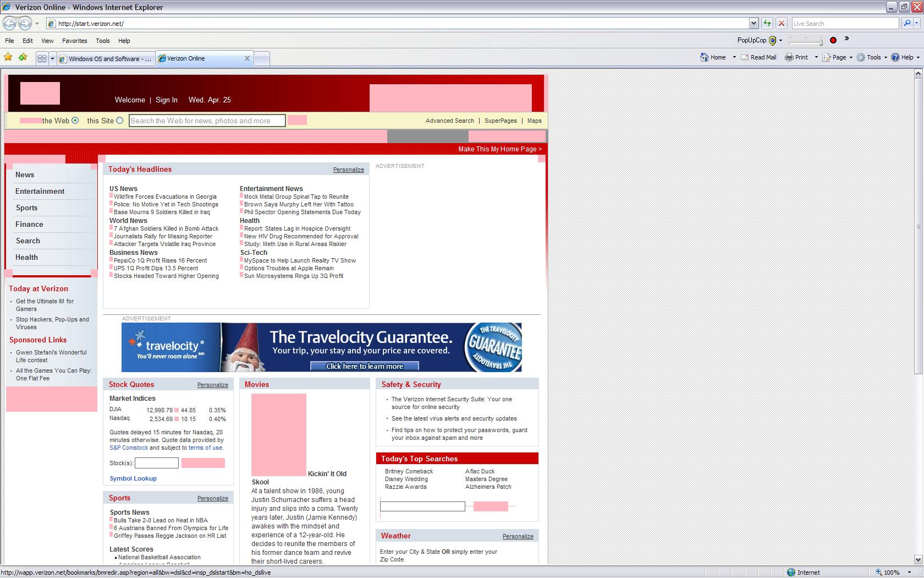Open the zoom level dropdown arrow
This screenshot has width=924, height=578.
pyautogui.click(x=909, y=572)
